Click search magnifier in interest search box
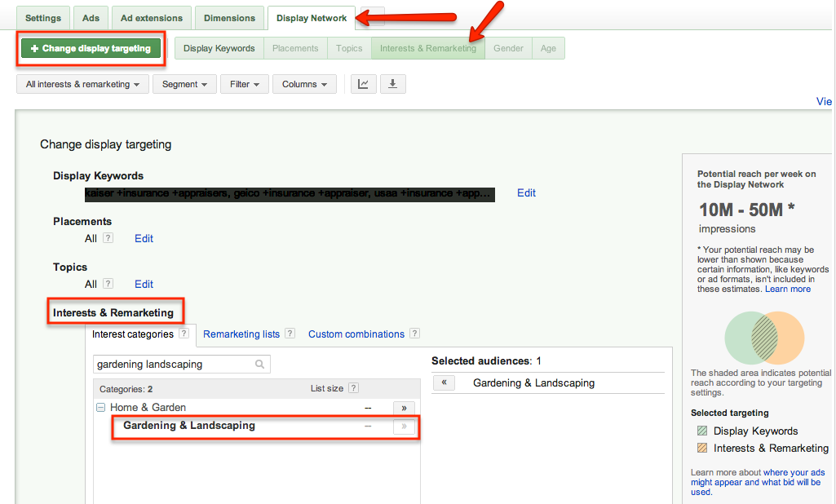 pyautogui.click(x=260, y=365)
